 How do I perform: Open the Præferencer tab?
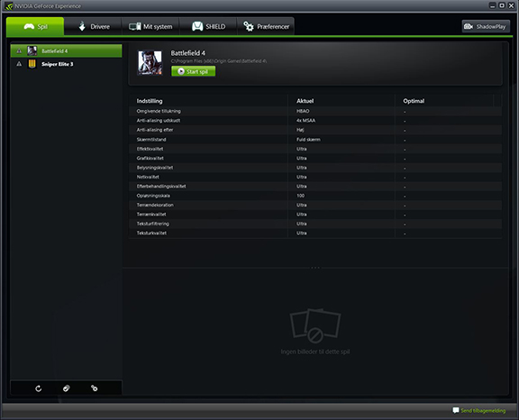[x=266, y=26]
